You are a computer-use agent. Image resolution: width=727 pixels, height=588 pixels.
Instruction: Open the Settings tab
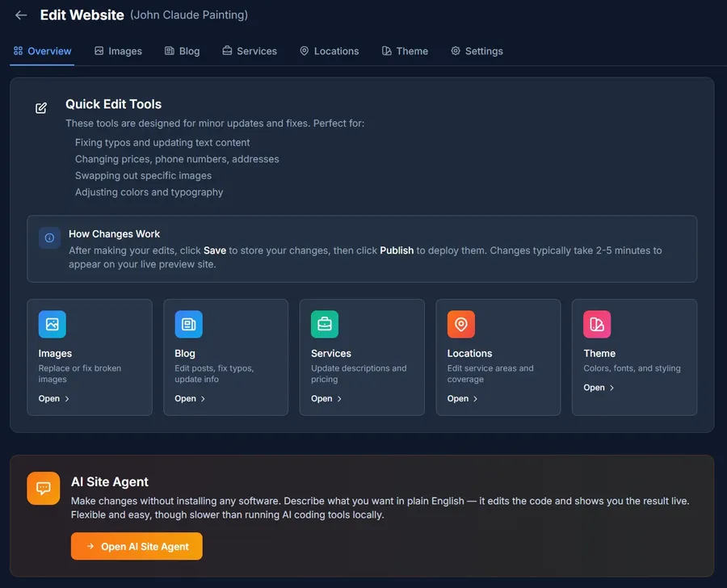point(477,51)
